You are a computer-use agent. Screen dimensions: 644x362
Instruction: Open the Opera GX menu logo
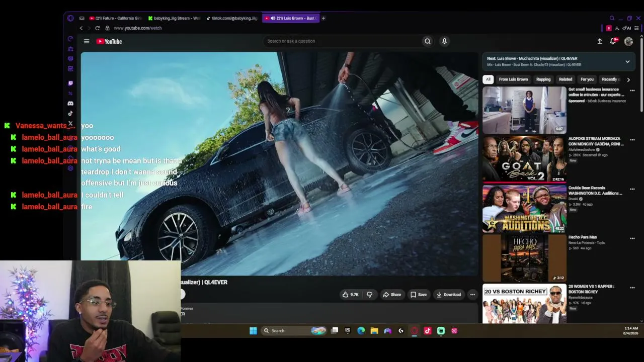point(70,18)
